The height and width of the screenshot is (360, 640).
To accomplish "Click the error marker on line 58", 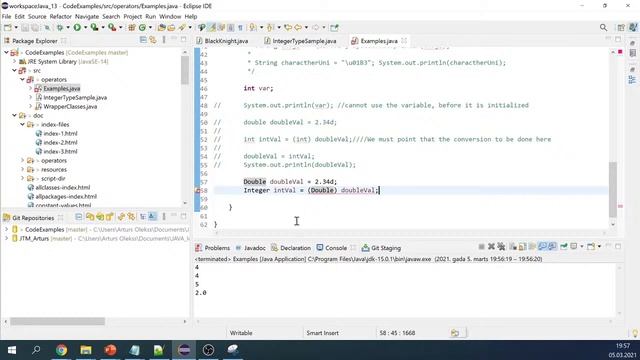I will [x=197, y=190].
